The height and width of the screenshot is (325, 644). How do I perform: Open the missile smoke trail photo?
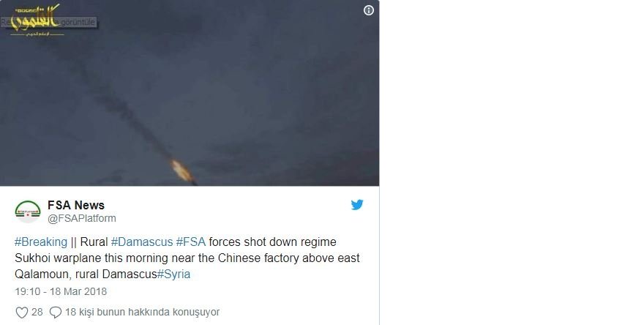pyautogui.click(x=190, y=93)
